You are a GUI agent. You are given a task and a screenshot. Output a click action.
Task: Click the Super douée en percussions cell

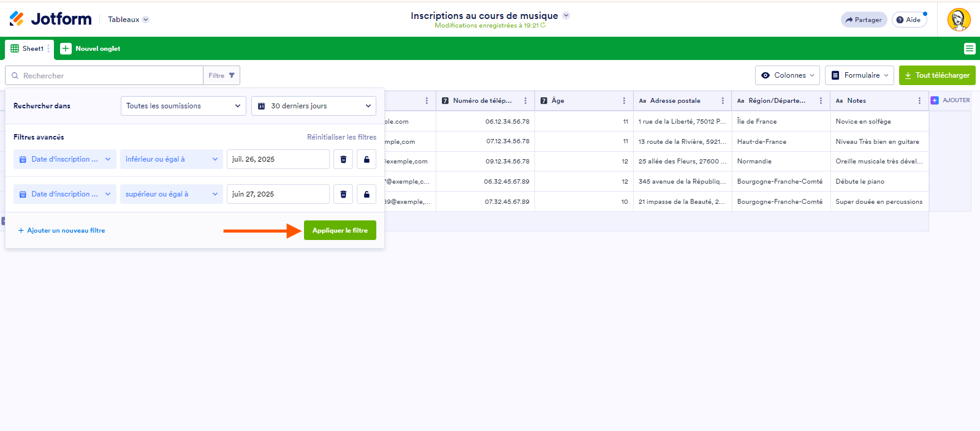pyautogui.click(x=879, y=201)
